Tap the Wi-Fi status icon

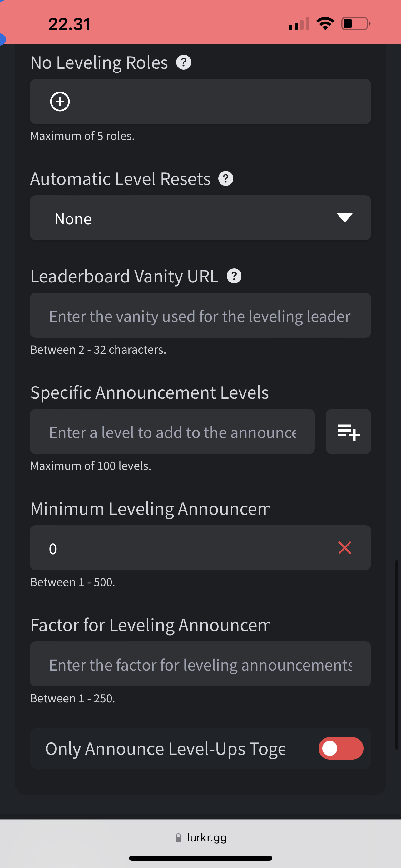coord(325,24)
